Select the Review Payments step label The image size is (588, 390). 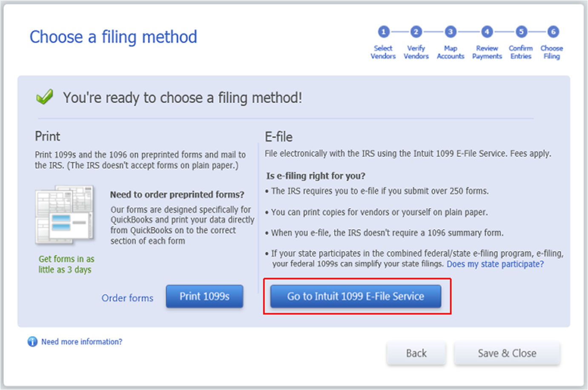click(x=487, y=52)
